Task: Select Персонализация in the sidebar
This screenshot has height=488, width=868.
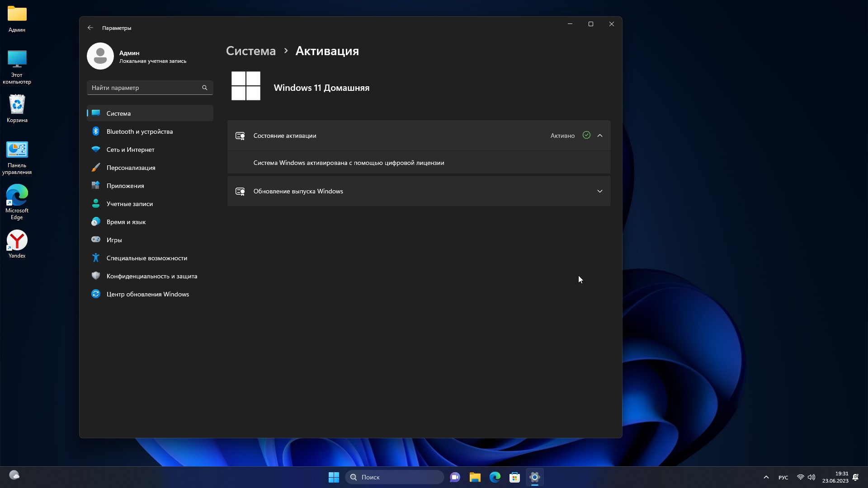Action: (x=131, y=168)
